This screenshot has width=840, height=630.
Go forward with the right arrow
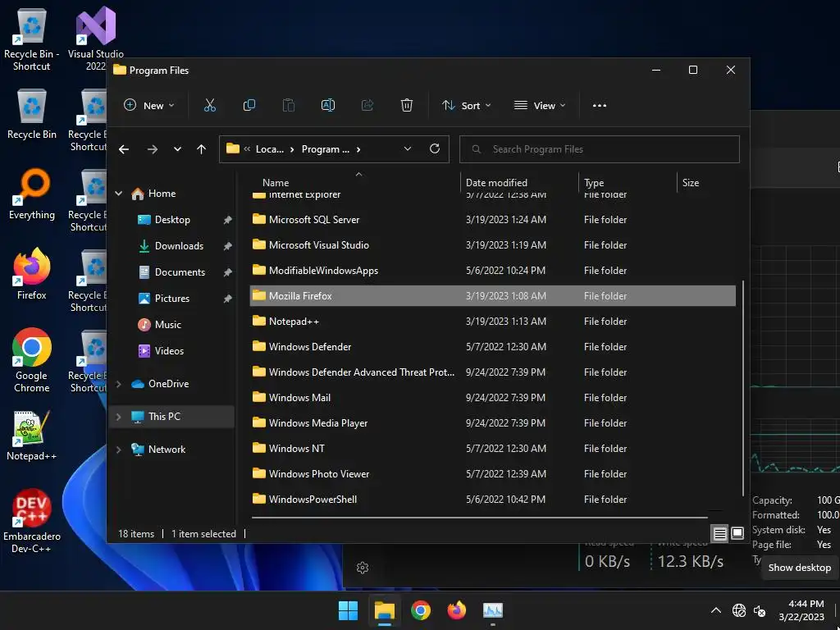[x=152, y=149]
